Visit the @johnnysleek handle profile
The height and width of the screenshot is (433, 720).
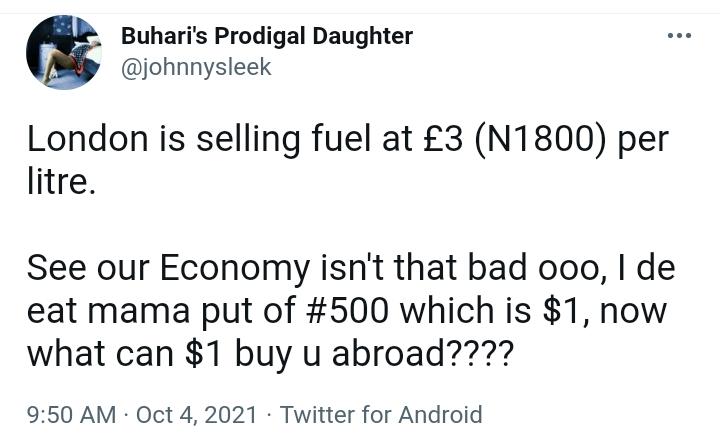pyautogui.click(x=196, y=67)
